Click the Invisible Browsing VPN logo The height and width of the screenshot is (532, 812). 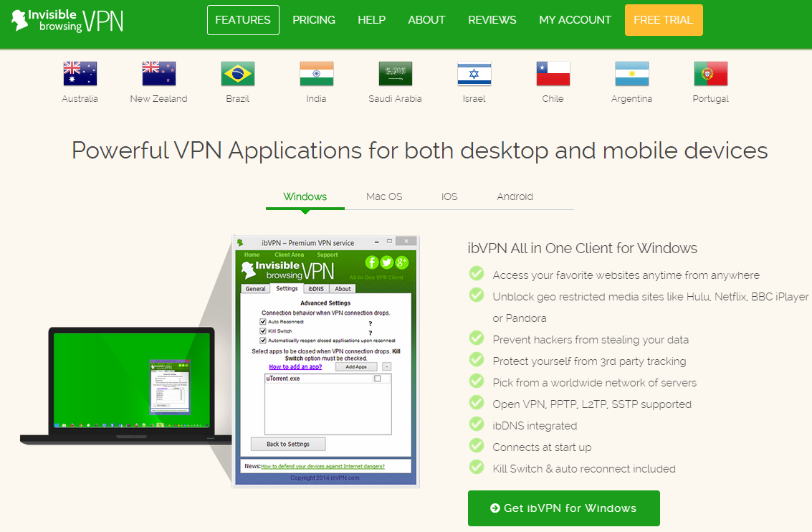click(x=67, y=21)
